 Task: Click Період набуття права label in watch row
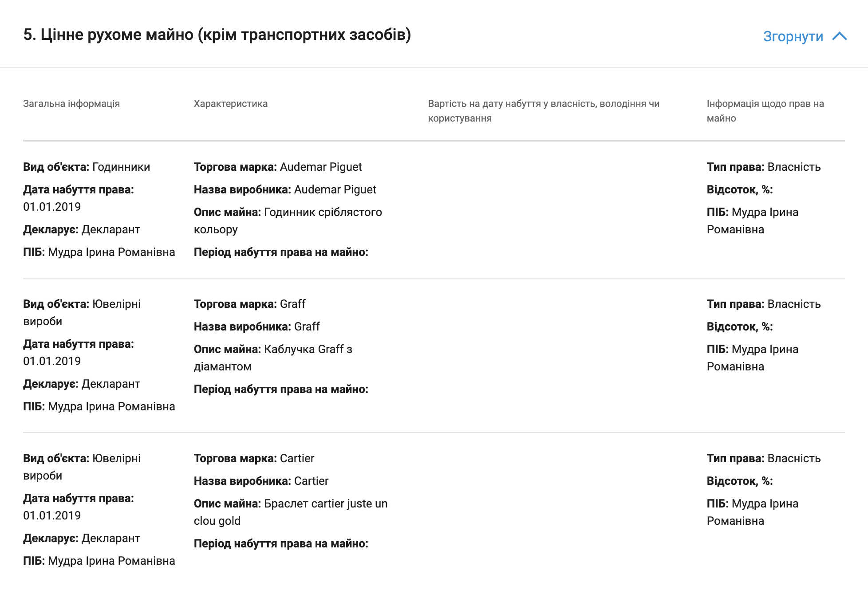pos(281,252)
